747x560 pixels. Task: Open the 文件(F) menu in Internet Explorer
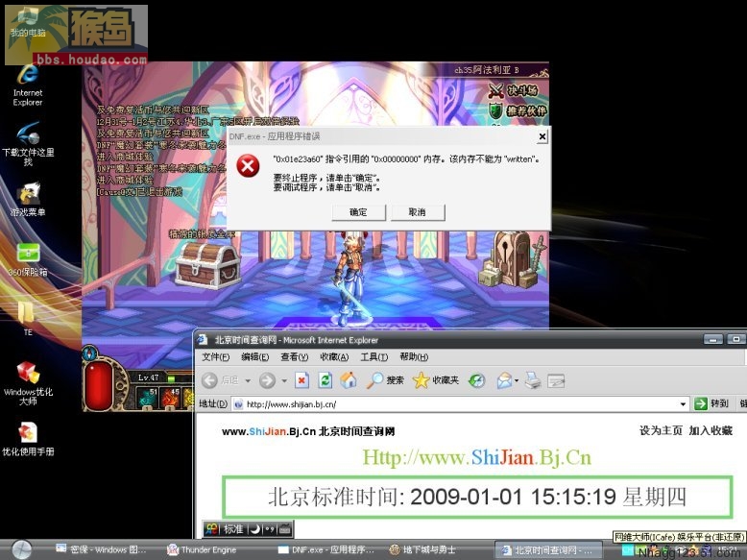click(215, 357)
